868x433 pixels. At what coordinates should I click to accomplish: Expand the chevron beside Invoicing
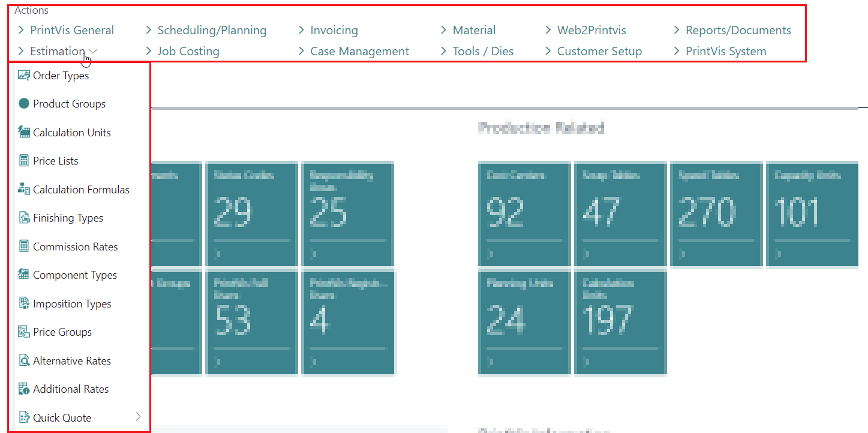302,29
